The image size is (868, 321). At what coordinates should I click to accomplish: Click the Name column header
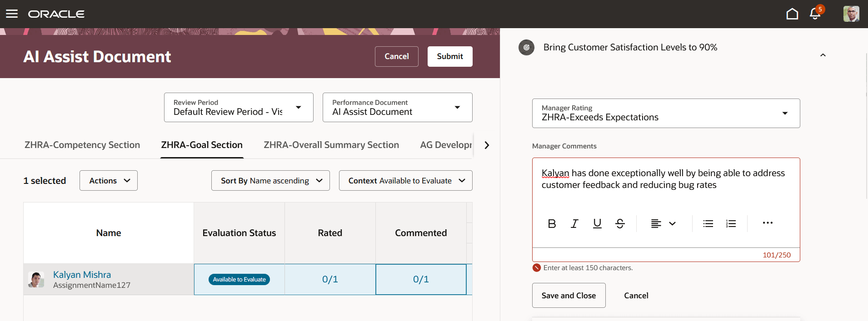tap(109, 233)
